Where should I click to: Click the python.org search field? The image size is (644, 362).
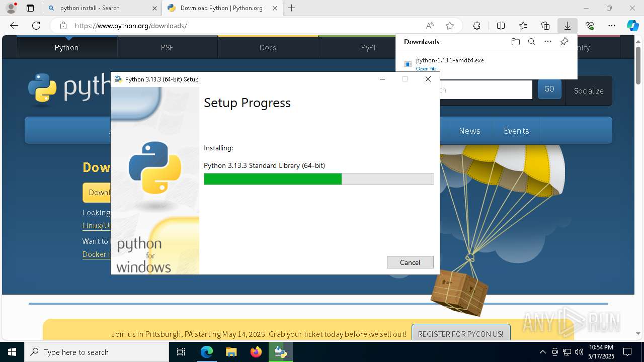coord(486,89)
